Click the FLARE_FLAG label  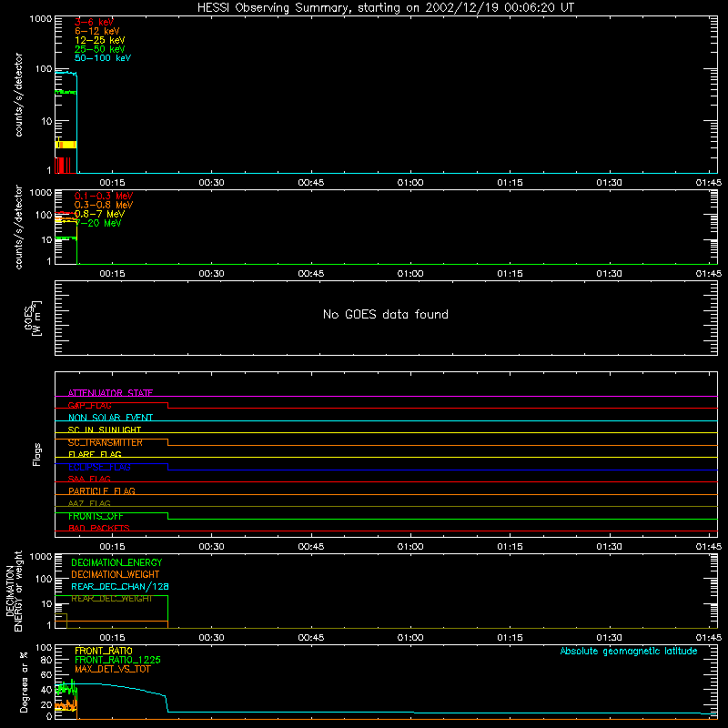click(95, 454)
